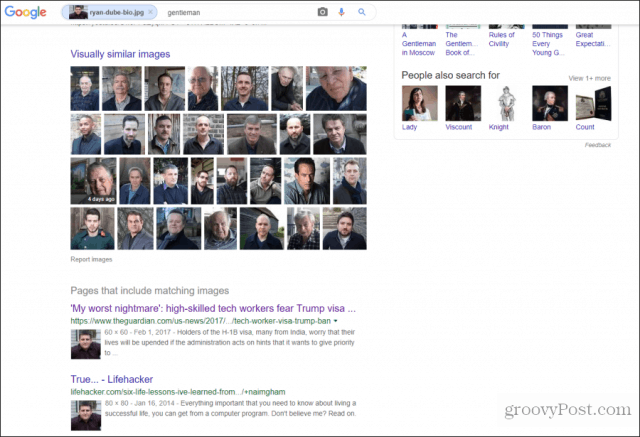Select the 'Knight' armor thumbnail

(x=507, y=103)
